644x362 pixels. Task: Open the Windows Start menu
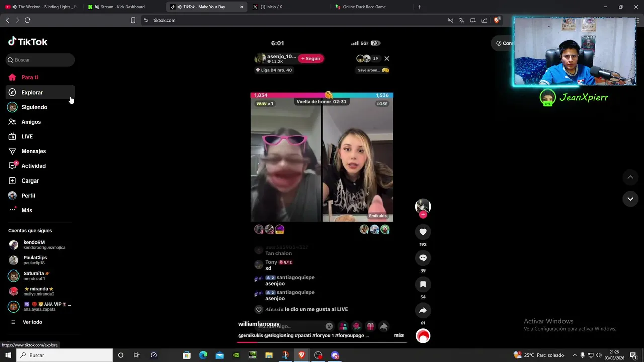pos(8,355)
